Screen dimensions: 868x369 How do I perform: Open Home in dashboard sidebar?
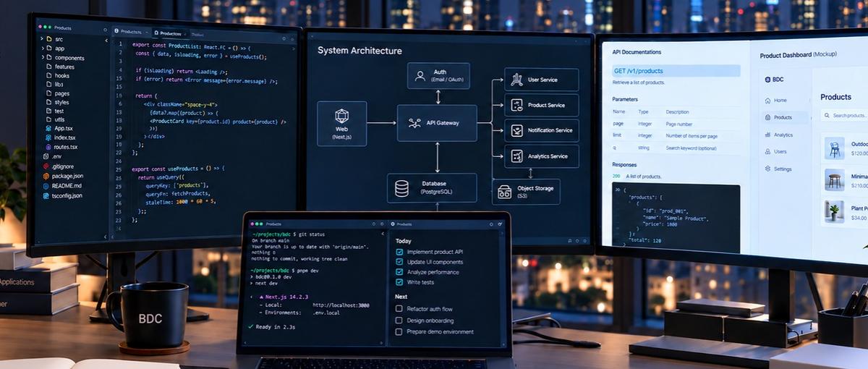tap(775, 100)
